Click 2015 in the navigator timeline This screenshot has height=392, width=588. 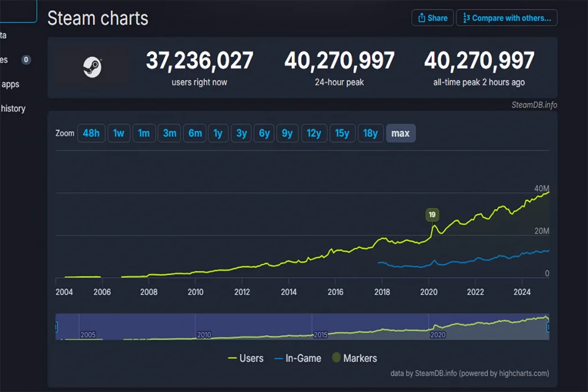(x=320, y=335)
